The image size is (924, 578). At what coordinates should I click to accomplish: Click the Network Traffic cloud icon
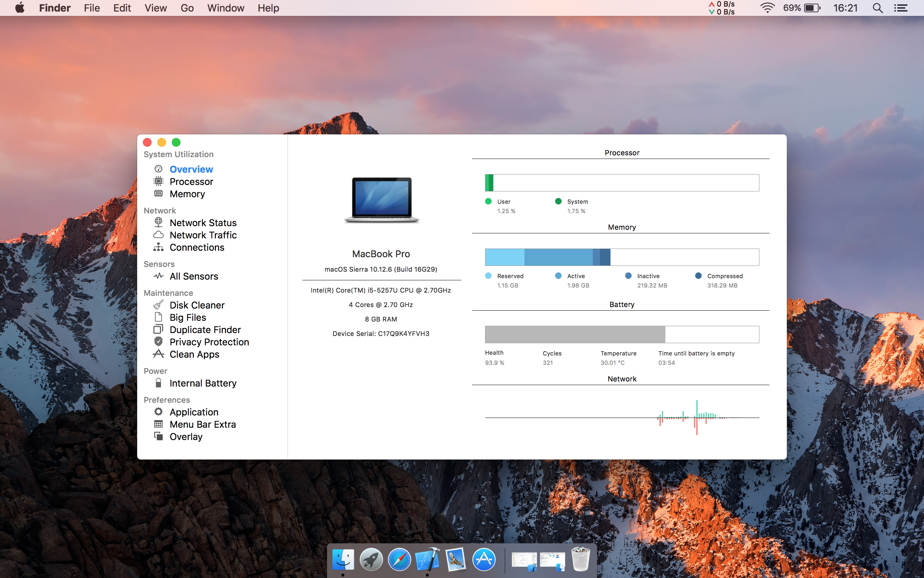point(158,235)
